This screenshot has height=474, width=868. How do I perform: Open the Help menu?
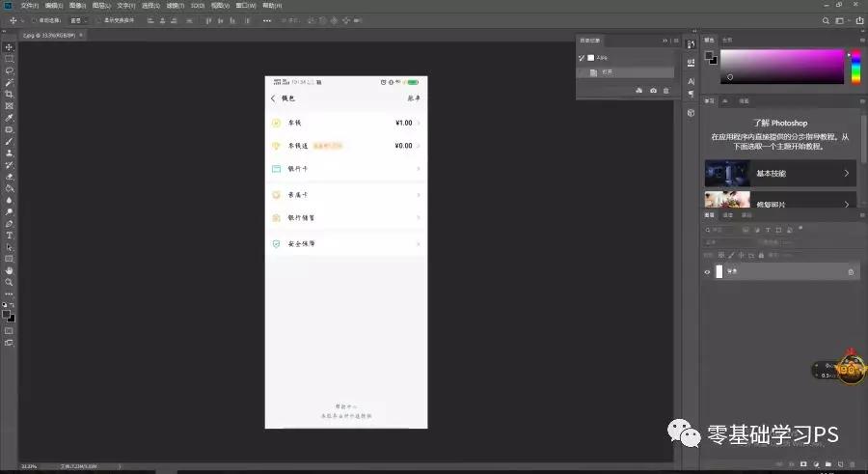coord(272,6)
